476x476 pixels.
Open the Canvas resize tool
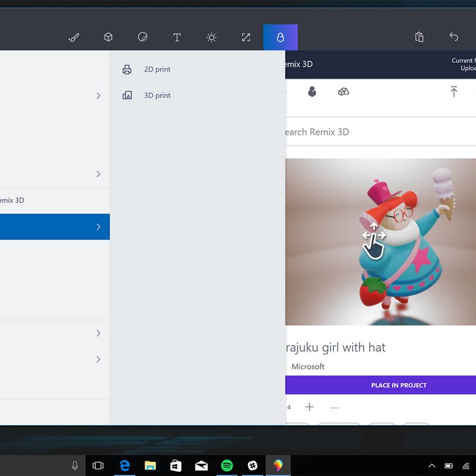(x=246, y=37)
